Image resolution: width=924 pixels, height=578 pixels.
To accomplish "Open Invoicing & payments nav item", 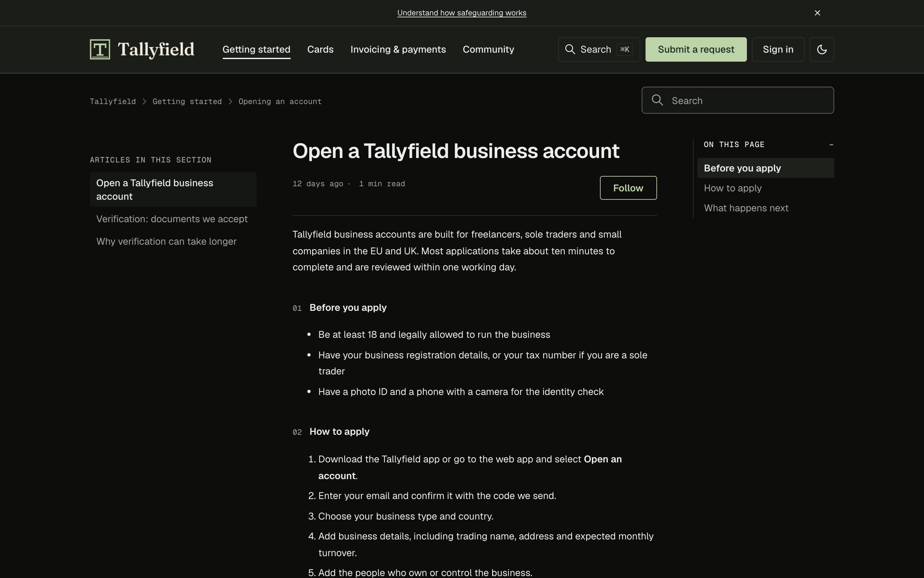I will point(398,49).
